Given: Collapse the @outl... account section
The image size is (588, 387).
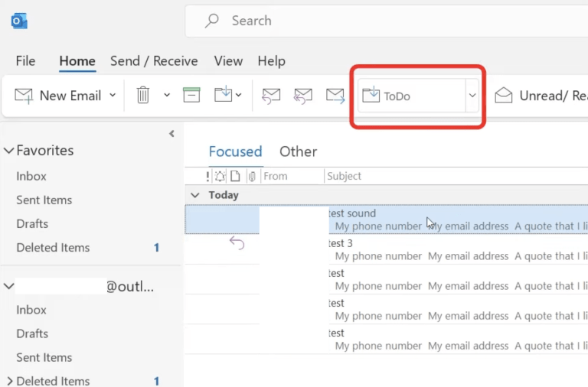Looking at the screenshot, I should [x=9, y=287].
